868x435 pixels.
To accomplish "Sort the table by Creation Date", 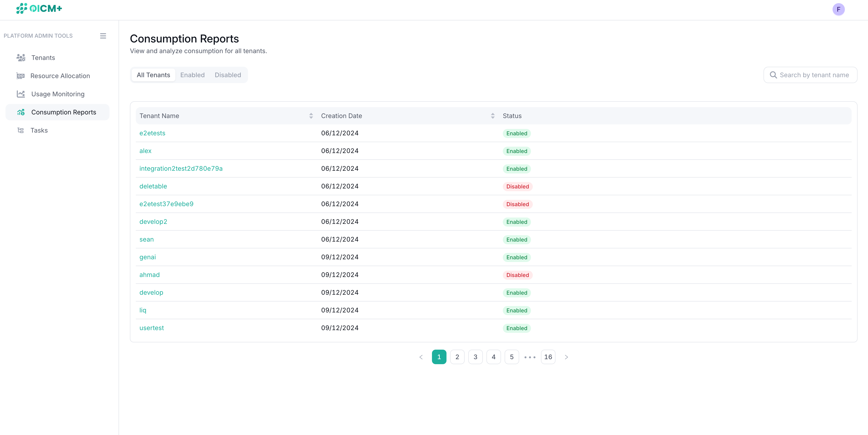I will click(x=493, y=116).
